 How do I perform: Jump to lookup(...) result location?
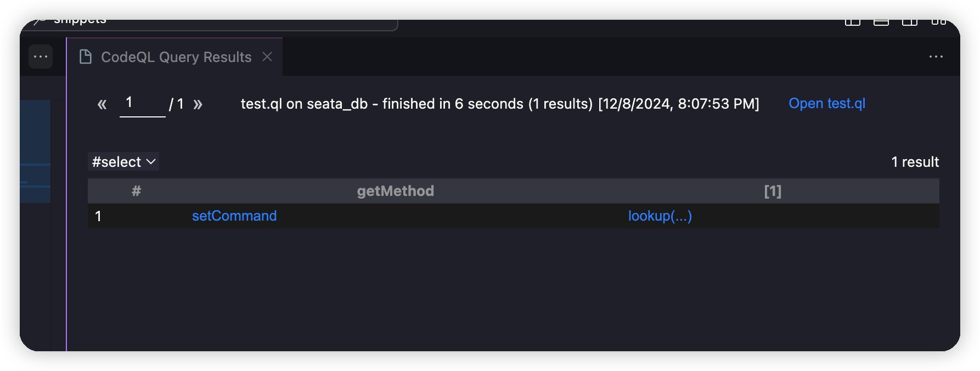660,216
